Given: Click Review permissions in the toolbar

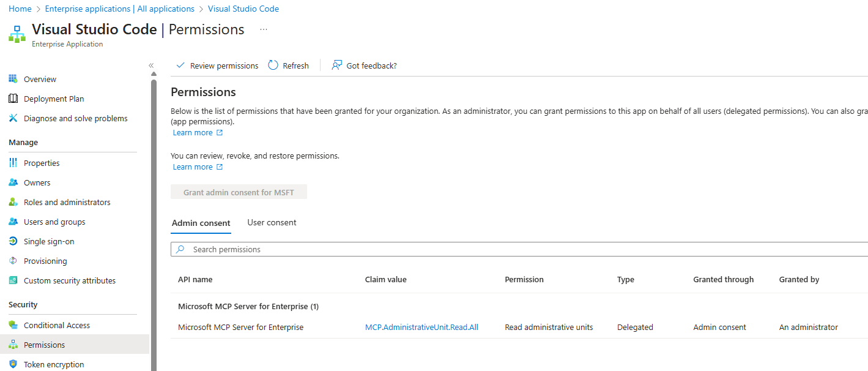Looking at the screenshot, I should (x=217, y=66).
